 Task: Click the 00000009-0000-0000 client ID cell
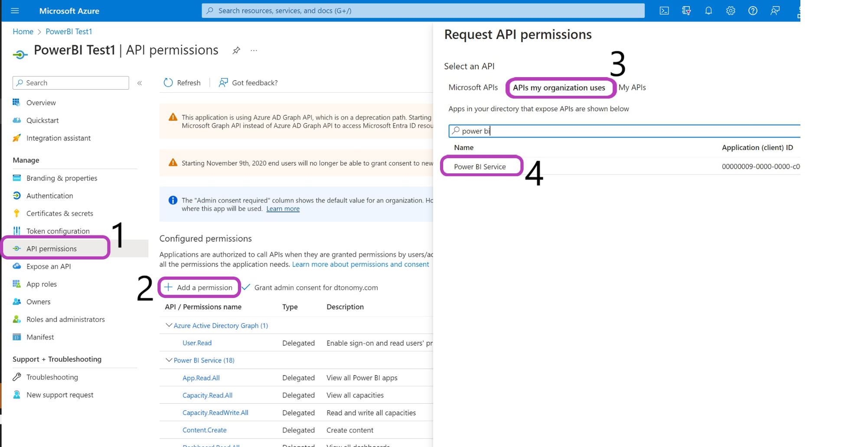760,166
